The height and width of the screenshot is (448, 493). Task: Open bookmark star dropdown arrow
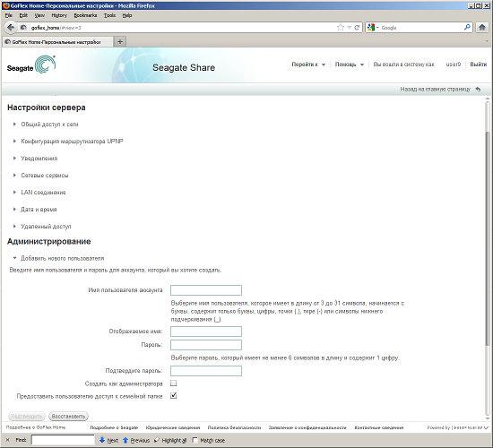(x=349, y=28)
